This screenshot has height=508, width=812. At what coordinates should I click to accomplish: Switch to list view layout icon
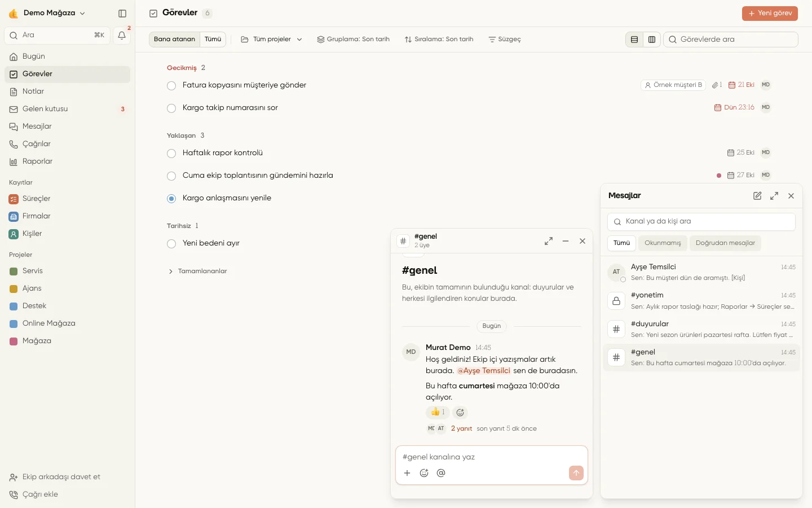pyautogui.click(x=634, y=40)
